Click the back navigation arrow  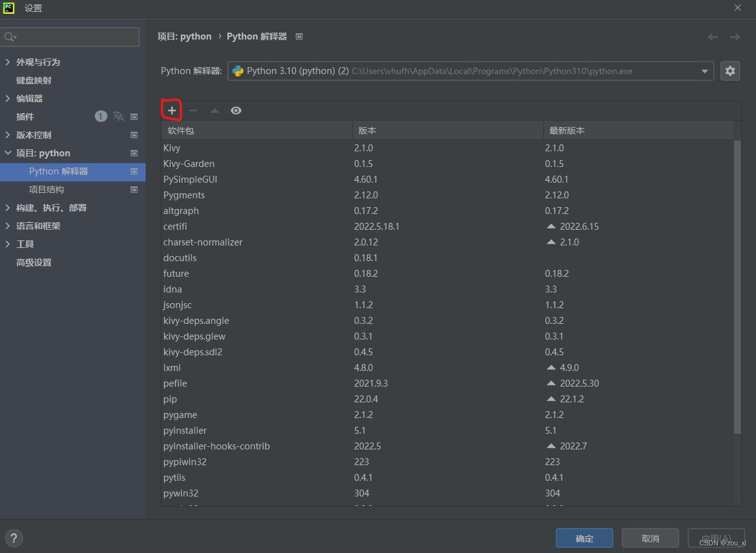click(x=713, y=37)
